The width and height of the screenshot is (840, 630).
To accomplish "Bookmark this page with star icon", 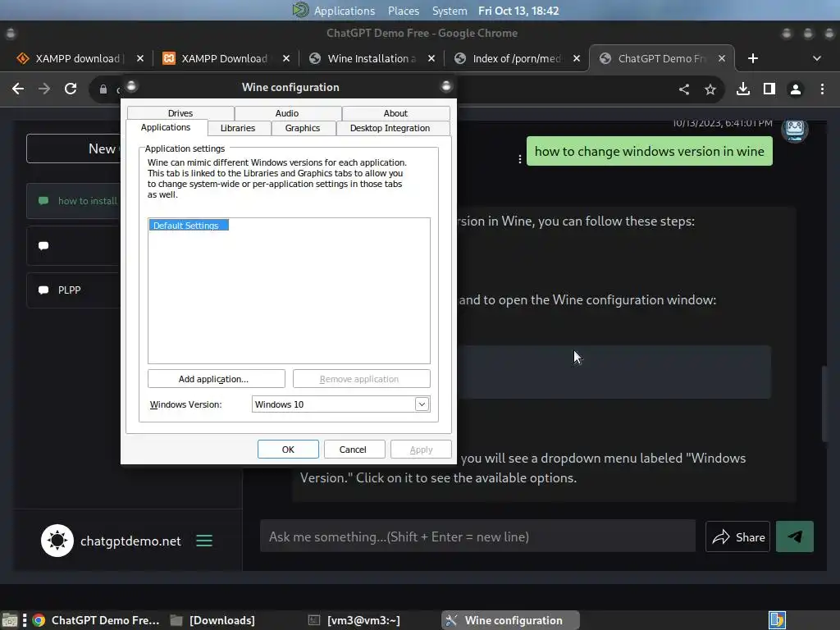I will [710, 89].
